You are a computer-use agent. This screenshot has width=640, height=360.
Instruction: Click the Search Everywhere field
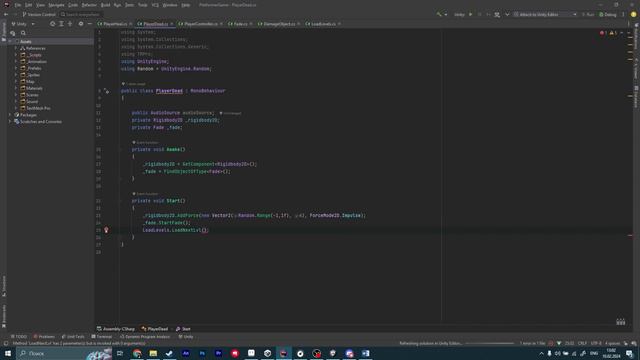80,14
